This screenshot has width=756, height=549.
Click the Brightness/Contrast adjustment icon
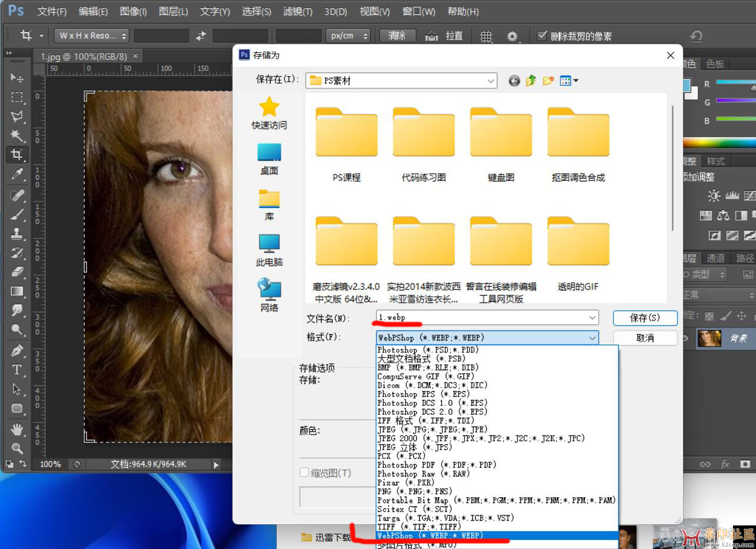point(714,196)
